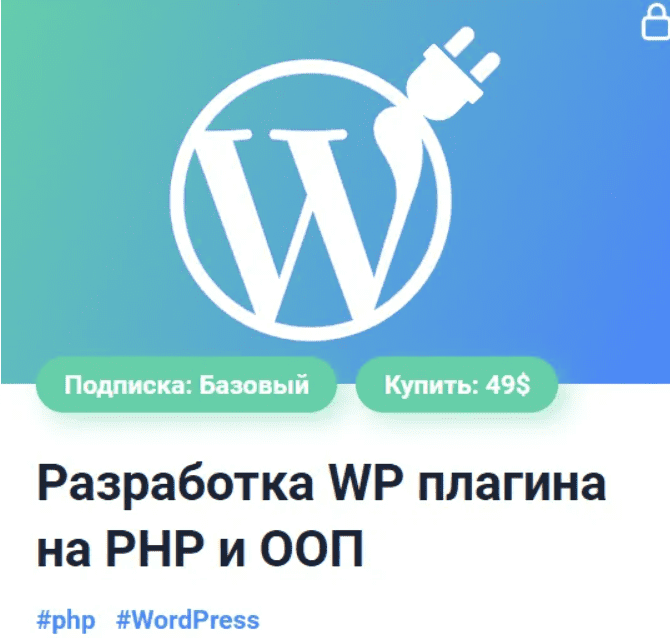Open the #WordPress hashtag

[x=188, y=620]
